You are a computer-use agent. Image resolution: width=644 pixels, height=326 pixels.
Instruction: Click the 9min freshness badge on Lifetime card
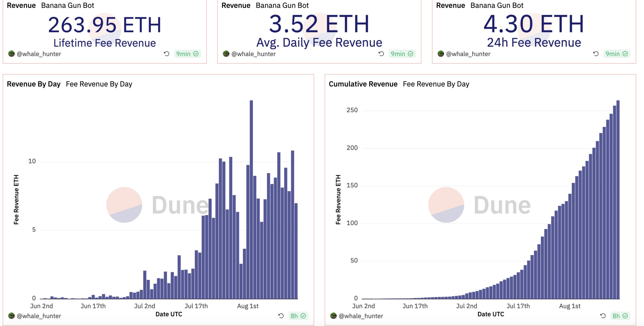click(187, 54)
